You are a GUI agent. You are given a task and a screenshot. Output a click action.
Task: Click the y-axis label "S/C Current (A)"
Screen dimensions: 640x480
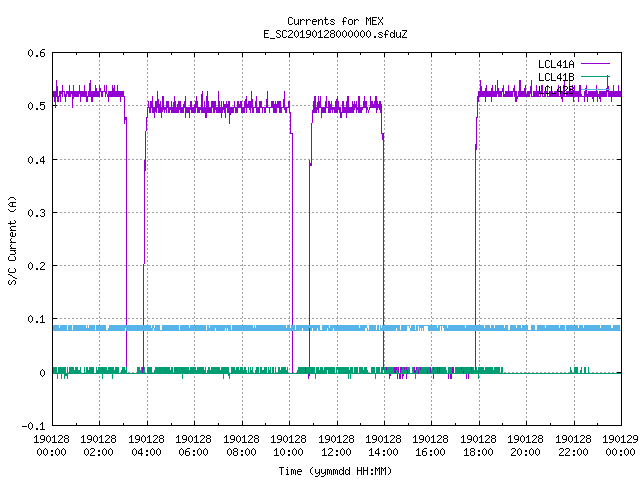coord(12,240)
